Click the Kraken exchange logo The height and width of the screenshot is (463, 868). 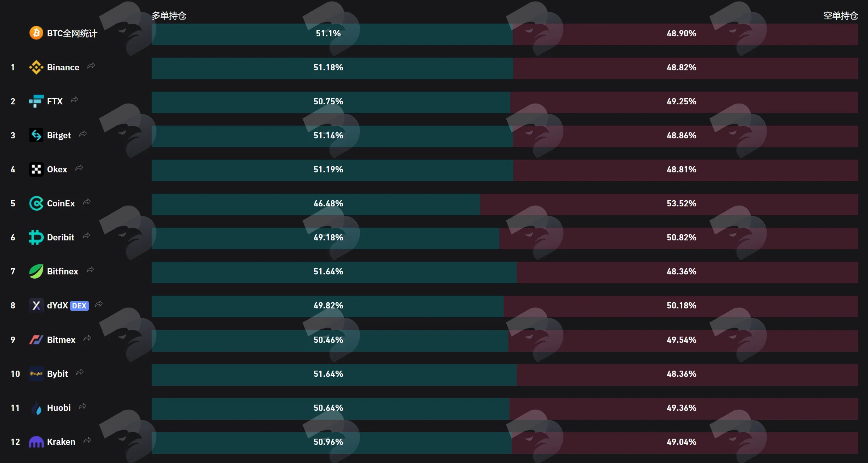[x=36, y=442]
